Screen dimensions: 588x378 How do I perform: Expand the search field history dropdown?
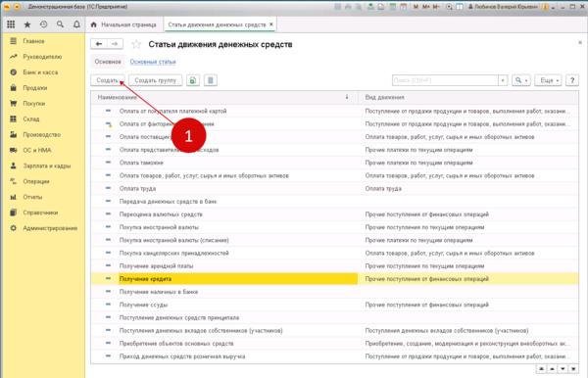point(503,80)
